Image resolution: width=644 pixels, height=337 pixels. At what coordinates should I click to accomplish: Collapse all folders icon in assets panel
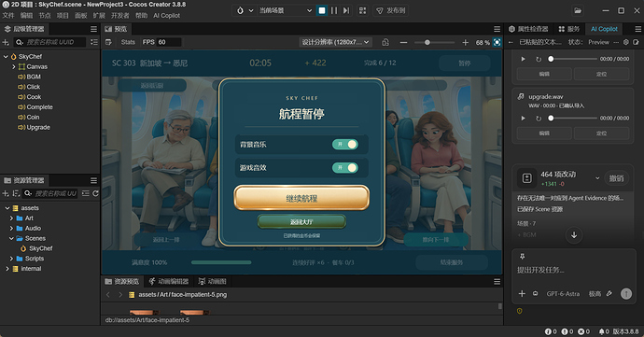(x=86, y=193)
